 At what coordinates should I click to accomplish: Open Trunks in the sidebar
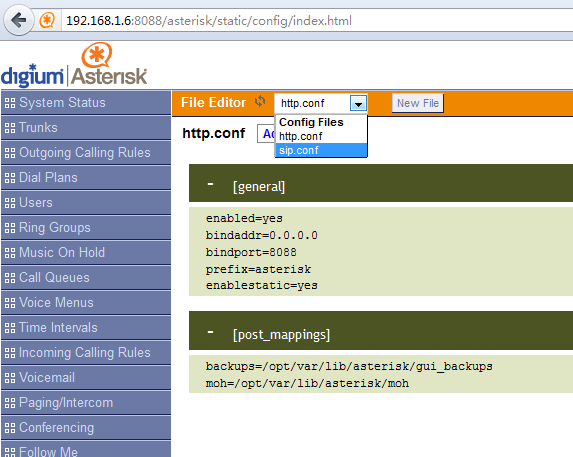click(86, 127)
